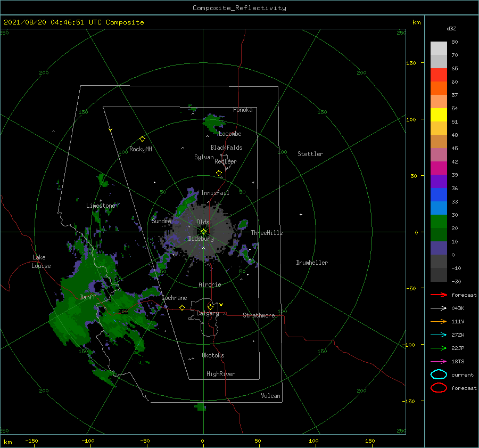Click the RockyMH label
The height and width of the screenshot is (448, 479).
tap(141, 149)
